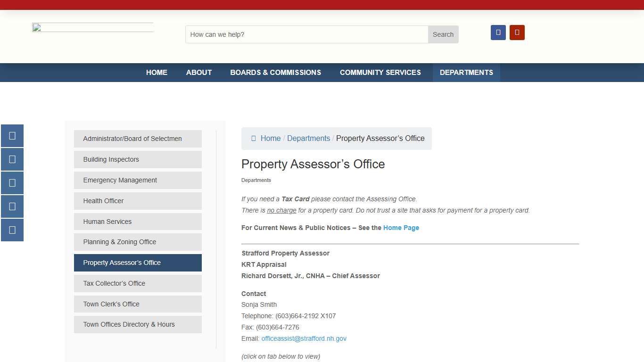Open BOARDS & COMMISSIONS navigation item
Screen dimensions: 644x362
coord(275,72)
